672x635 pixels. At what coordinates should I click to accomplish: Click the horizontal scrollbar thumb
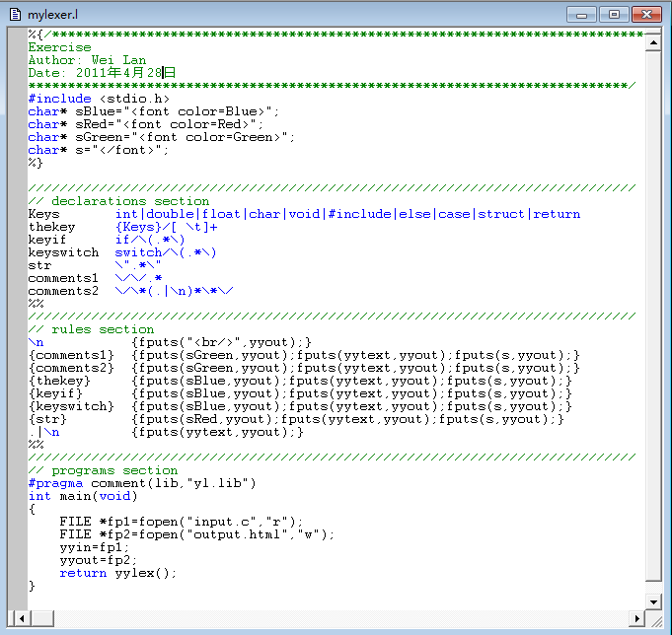pos(42,618)
